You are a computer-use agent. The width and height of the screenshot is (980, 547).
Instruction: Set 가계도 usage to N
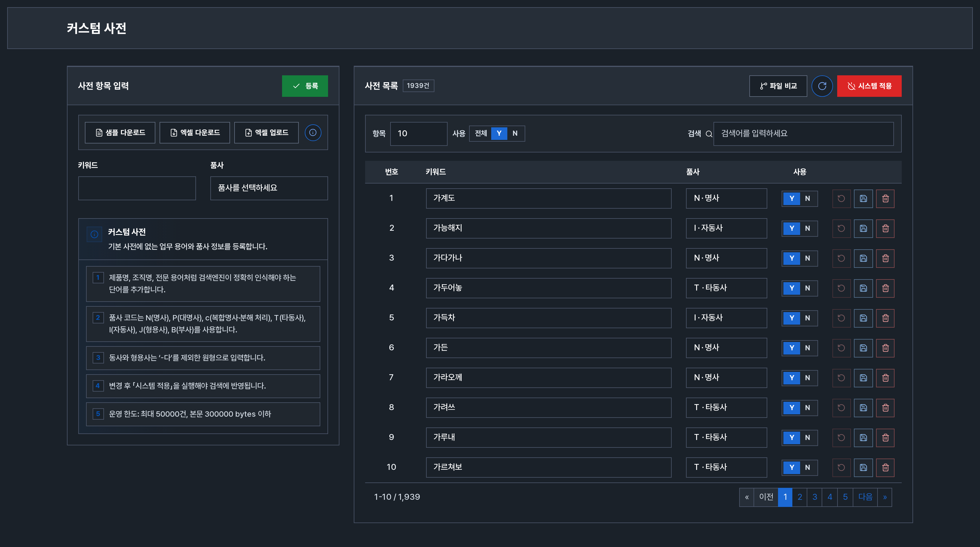pyautogui.click(x=808, y=198)
